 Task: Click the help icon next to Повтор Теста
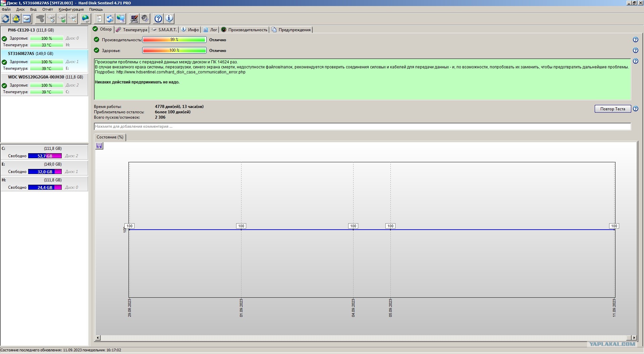coord(635,109)
